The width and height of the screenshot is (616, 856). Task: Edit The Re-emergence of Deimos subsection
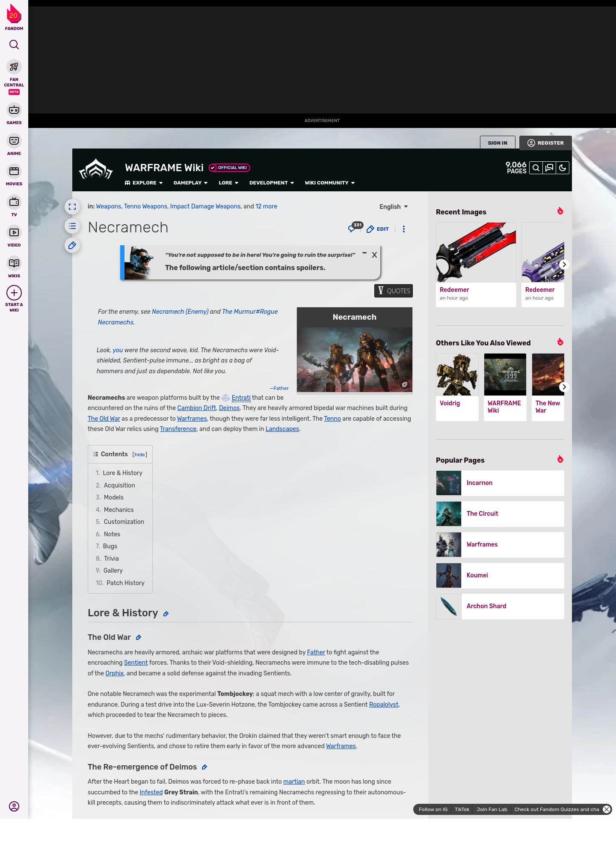pos(204,767)
